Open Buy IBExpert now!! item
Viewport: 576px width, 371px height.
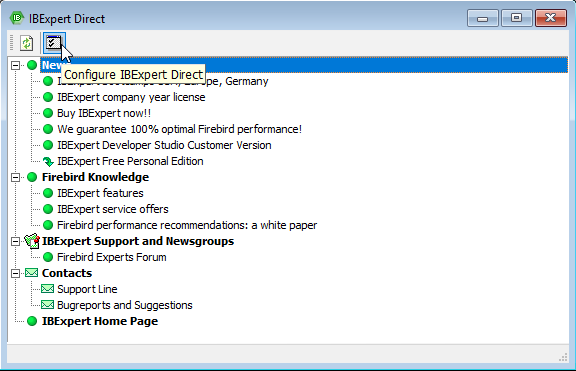(104, 113)
